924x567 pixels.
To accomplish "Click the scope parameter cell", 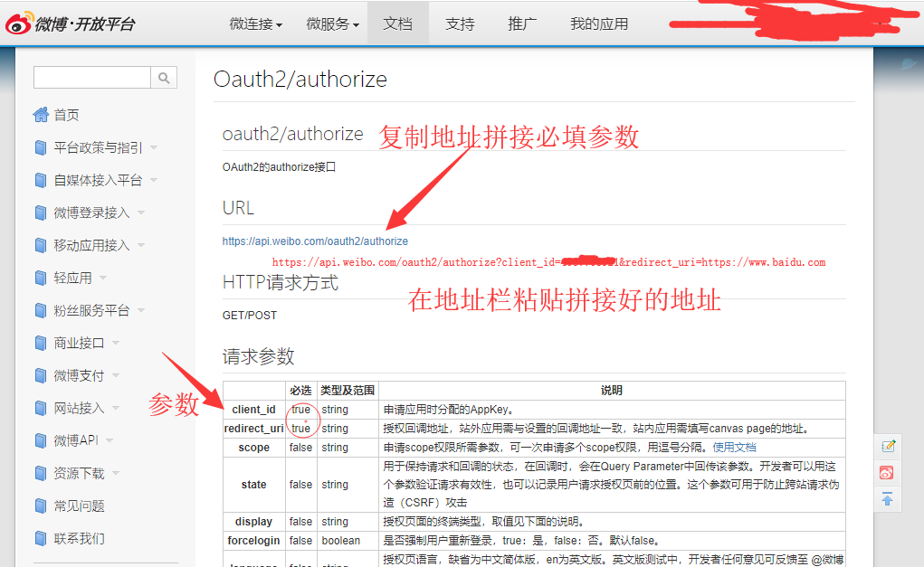I will pyautogui.click(x=254, y=448).
